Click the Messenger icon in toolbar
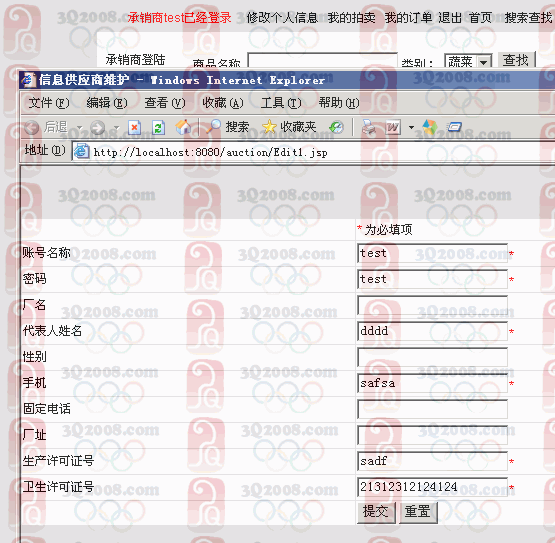This screenshot has height=543, width=555. pyautogui.click(x=430, y=127)
